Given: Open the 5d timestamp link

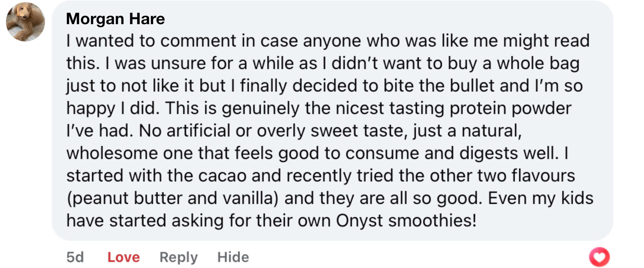Looking at the screenshot, I should 75,257.
